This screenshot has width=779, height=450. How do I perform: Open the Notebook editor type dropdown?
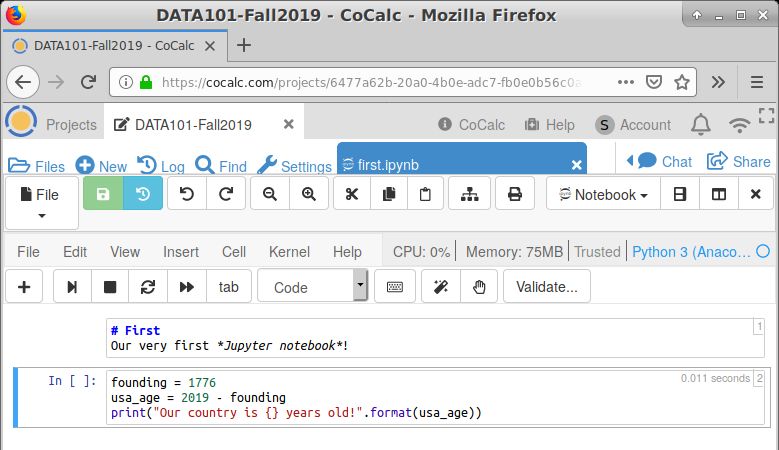coord(603,194)
